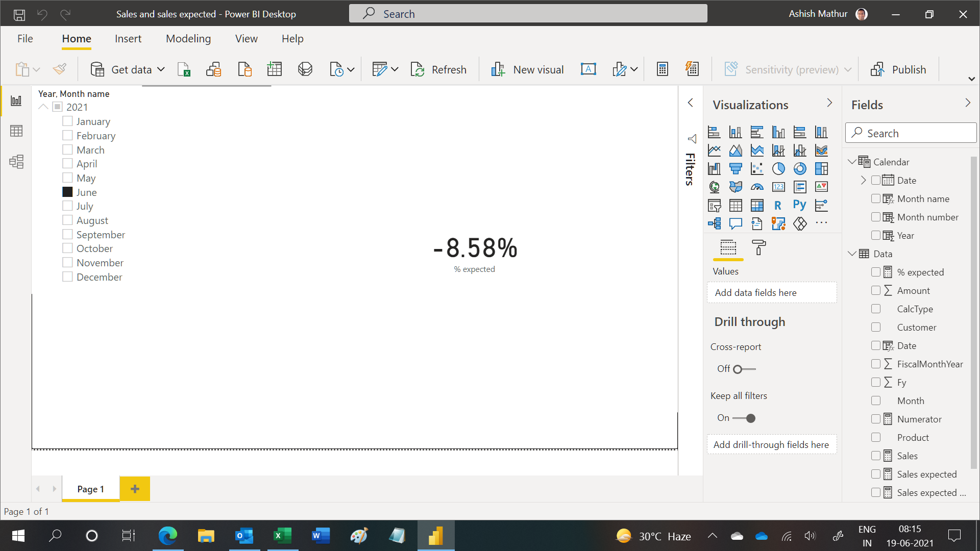This screenshot has height=551, width=980.
Task: Open Excel from the Windows taskbar
Action: (282, 536)
